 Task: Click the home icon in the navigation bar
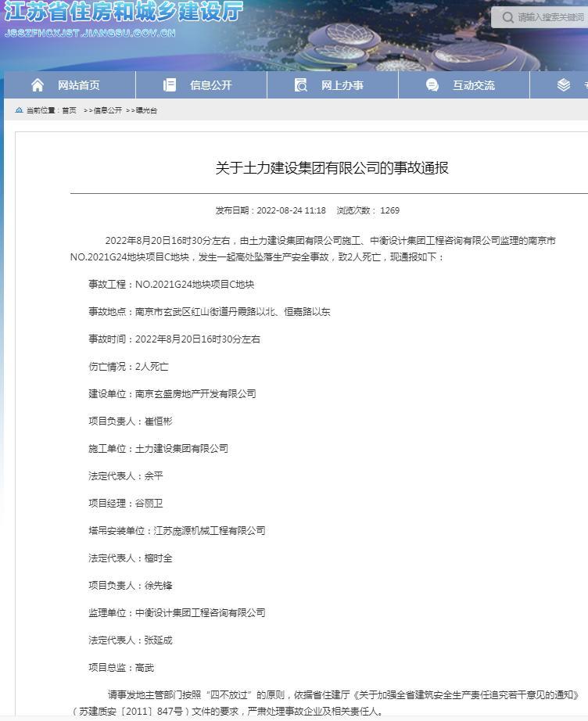pos(38,85)
